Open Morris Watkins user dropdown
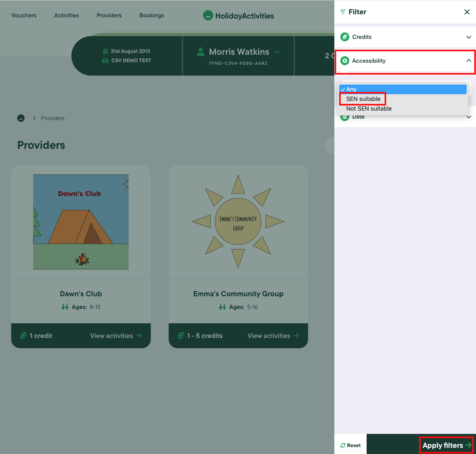 coord(276,52)
